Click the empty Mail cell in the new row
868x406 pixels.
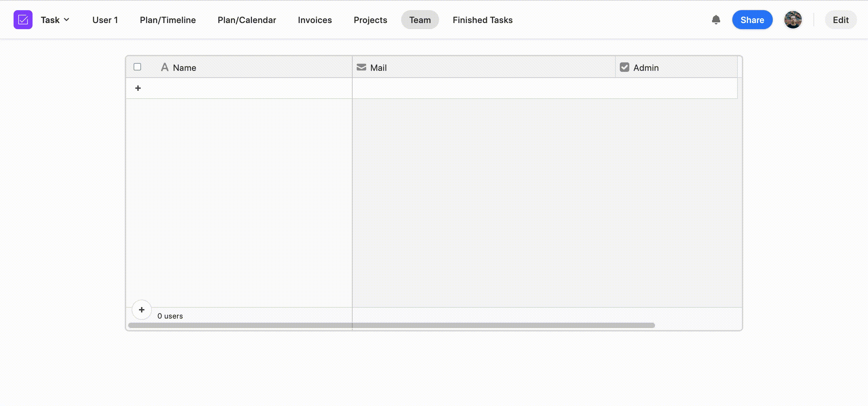coord(484,88)
